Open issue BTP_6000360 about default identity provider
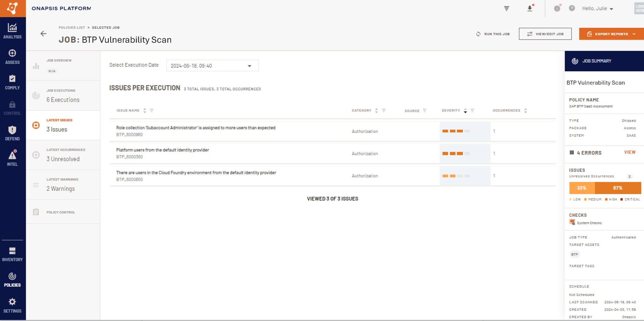Screen dimensions: 644x321 pos(162,153)
